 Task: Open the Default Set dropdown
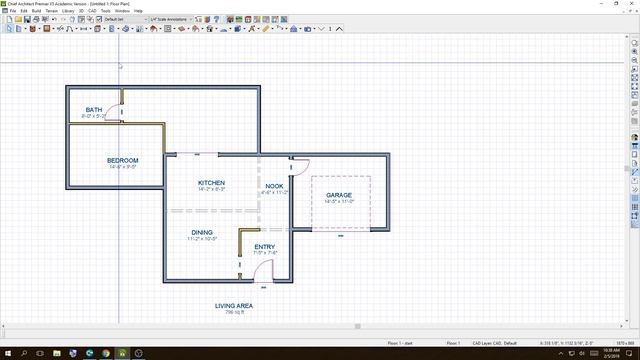click(x=126, y=19)
